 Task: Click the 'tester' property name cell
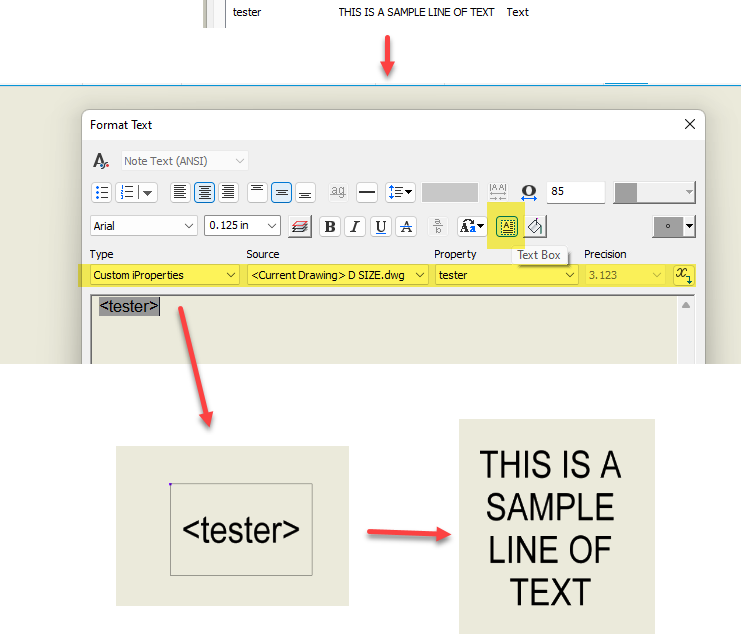pos(247,12)
